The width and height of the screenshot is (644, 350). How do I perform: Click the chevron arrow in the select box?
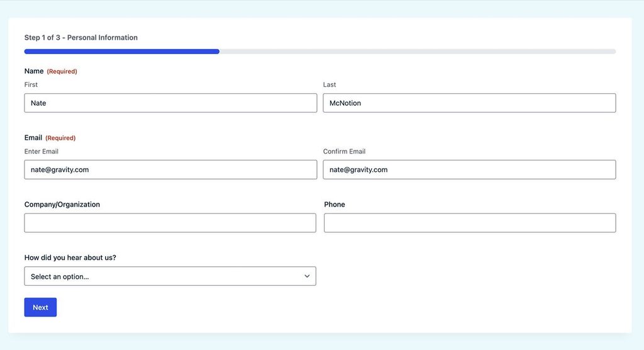click(x=307, y=276)
